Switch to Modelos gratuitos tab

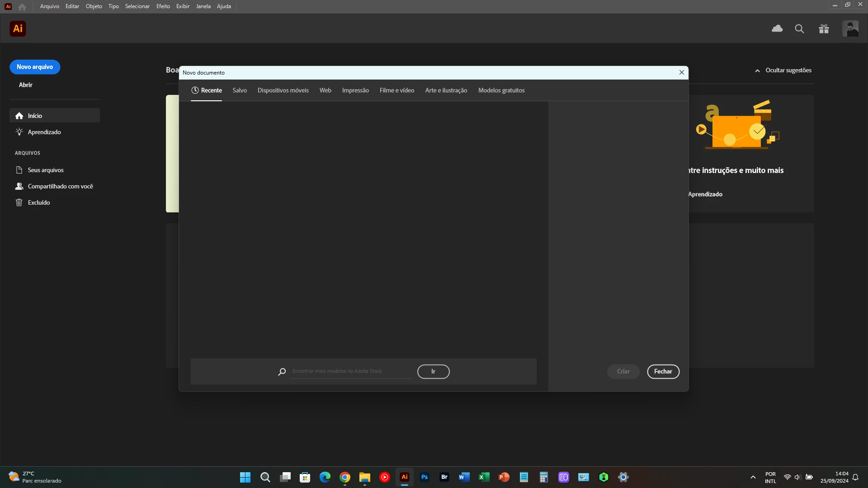pyautogui.click(x=501, y=90)
